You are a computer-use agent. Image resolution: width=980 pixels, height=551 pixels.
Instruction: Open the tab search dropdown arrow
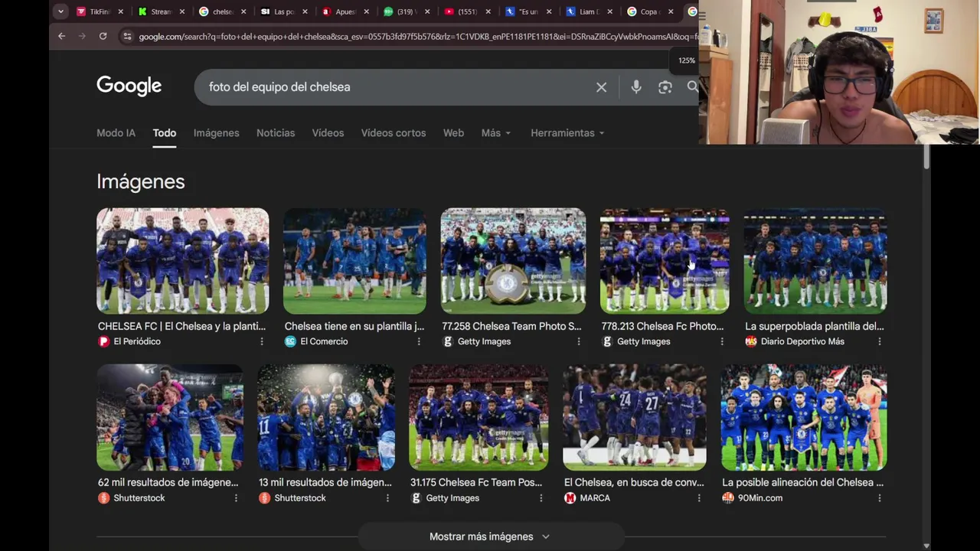[x=60, y=11]
